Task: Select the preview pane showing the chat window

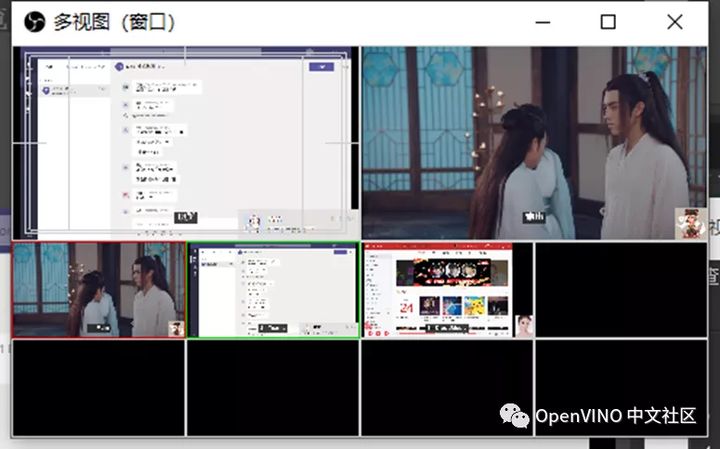Action: [x=186, y=143]
